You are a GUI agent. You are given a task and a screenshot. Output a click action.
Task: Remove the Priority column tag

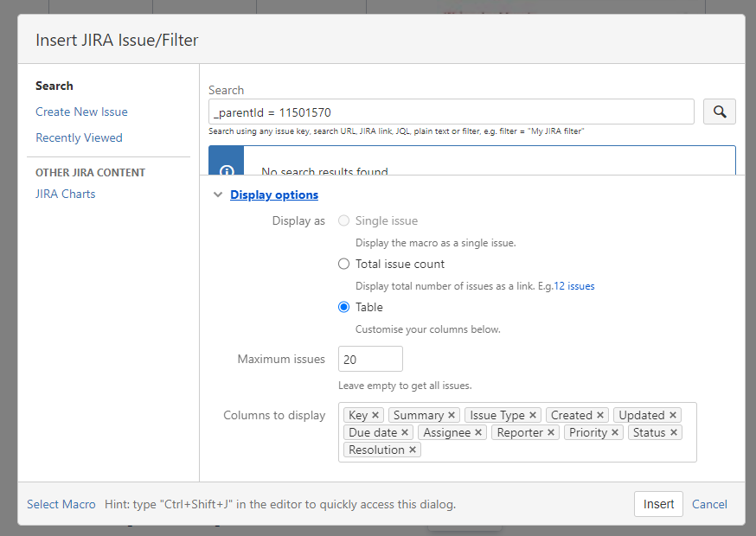coord(615,432)
